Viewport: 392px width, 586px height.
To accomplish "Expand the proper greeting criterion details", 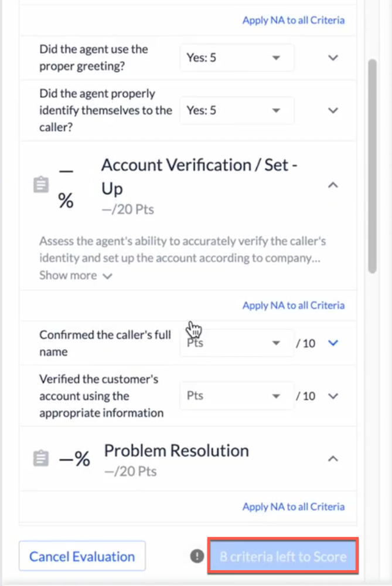I will pos(333,58).
